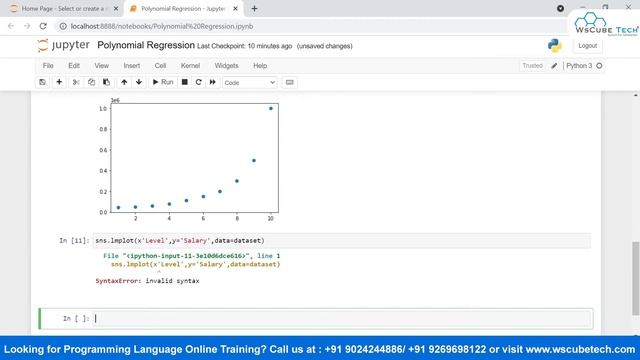Insert a new cell below using the plus icon
Viewport: 640px width, 360px height.
click(x=59, y=82)
